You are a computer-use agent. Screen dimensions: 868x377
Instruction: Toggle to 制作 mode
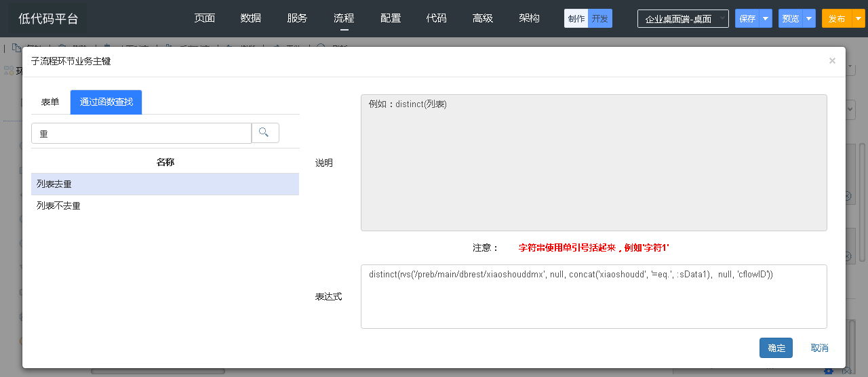coord(576,19)
